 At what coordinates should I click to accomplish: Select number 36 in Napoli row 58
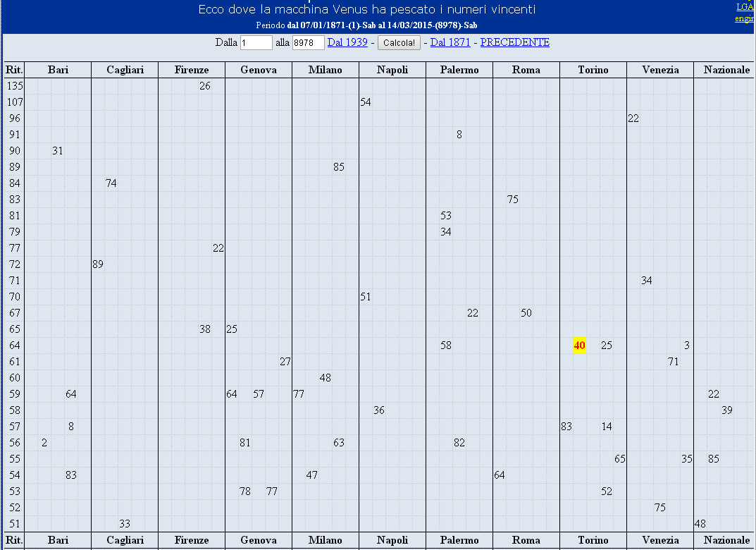point(379,410)
